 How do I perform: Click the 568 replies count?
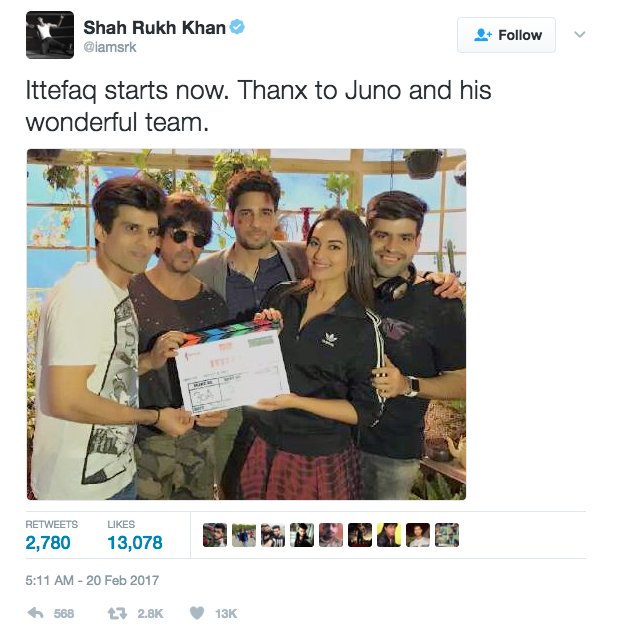[64, 614]
